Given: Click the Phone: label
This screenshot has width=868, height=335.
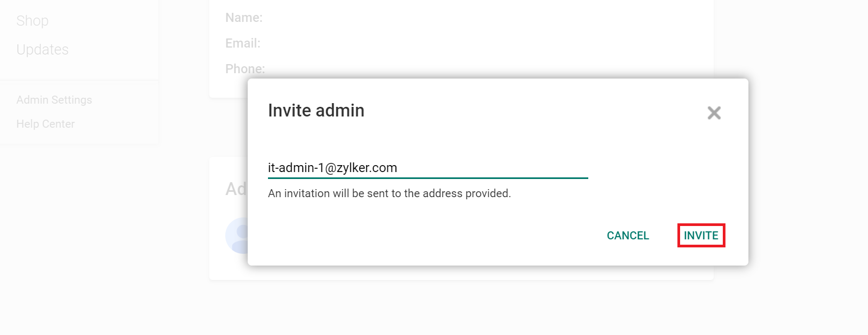Looking at the screenshot, I should 244,69.
